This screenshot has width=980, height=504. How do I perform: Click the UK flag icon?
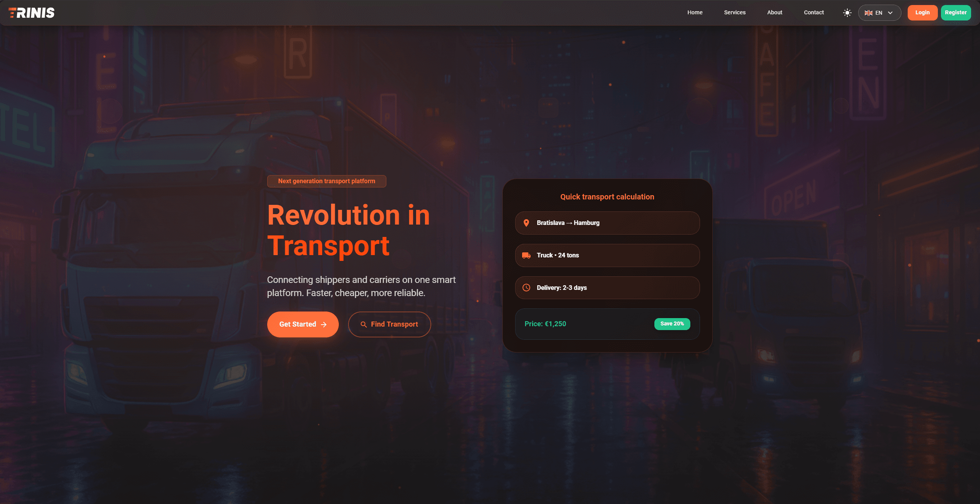868,13
